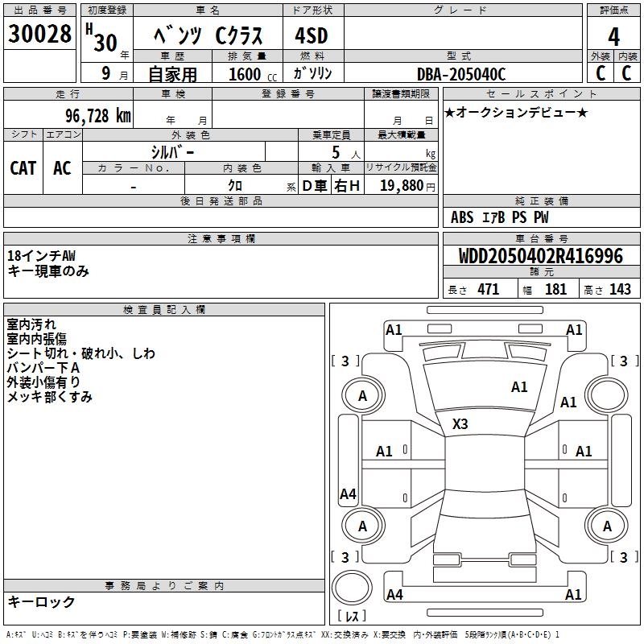Select inspector note 室内汚れ

31,324
